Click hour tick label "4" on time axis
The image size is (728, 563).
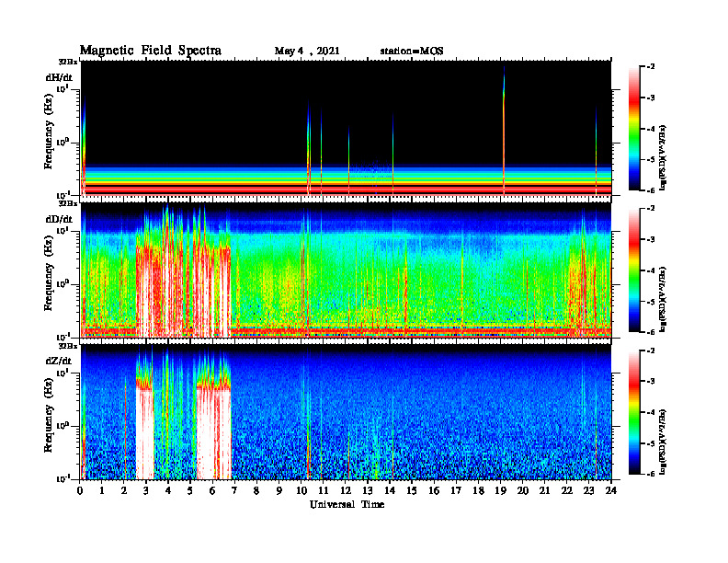168,490
